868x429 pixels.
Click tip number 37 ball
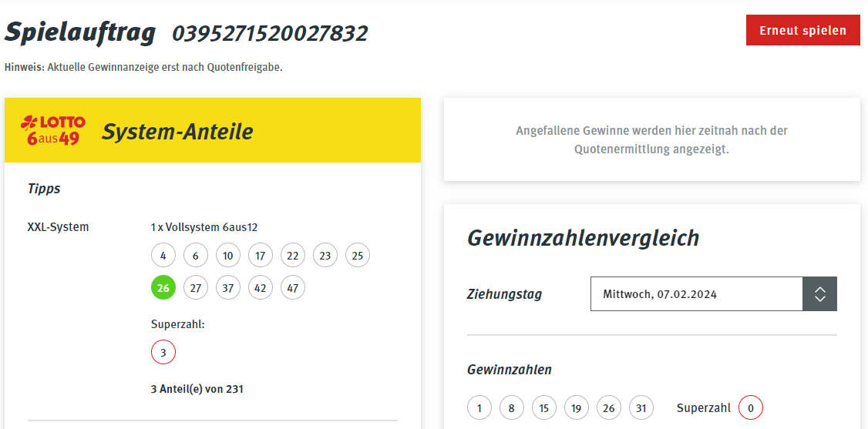coord(228,287)
